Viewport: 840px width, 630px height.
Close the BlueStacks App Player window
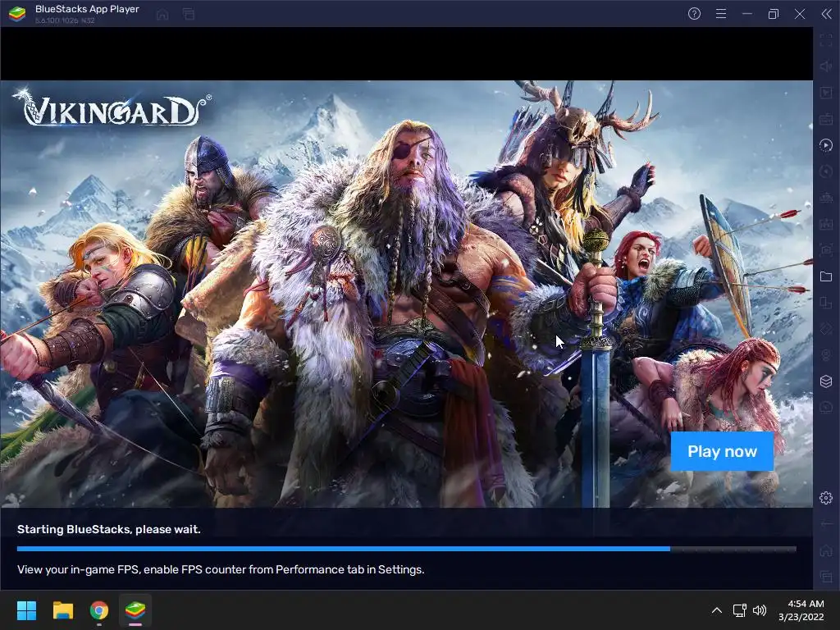click(800, 14)
